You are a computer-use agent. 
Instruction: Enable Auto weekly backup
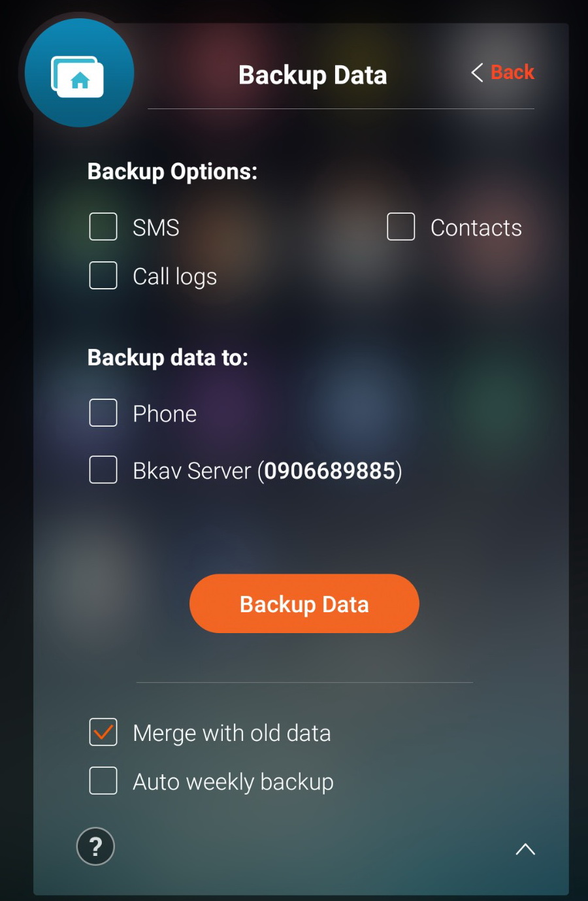pyautogui.click(x=103, y=781)
